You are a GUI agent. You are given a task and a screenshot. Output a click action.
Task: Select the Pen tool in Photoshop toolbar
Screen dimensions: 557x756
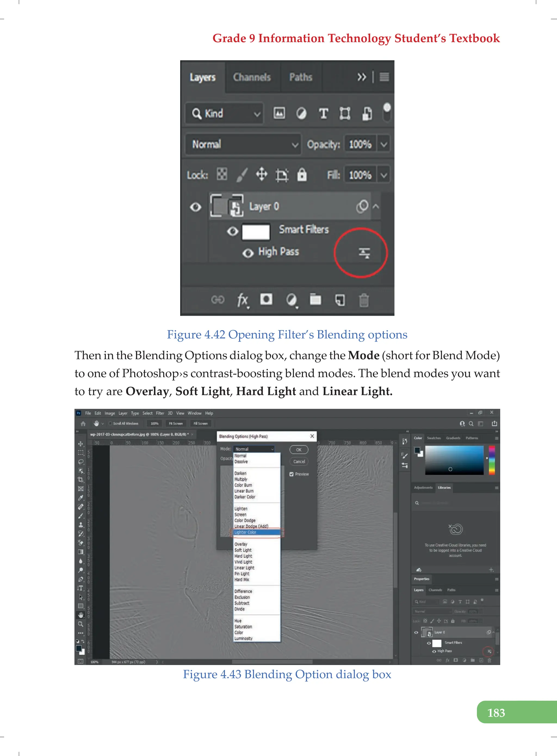[x=81, y=579]
